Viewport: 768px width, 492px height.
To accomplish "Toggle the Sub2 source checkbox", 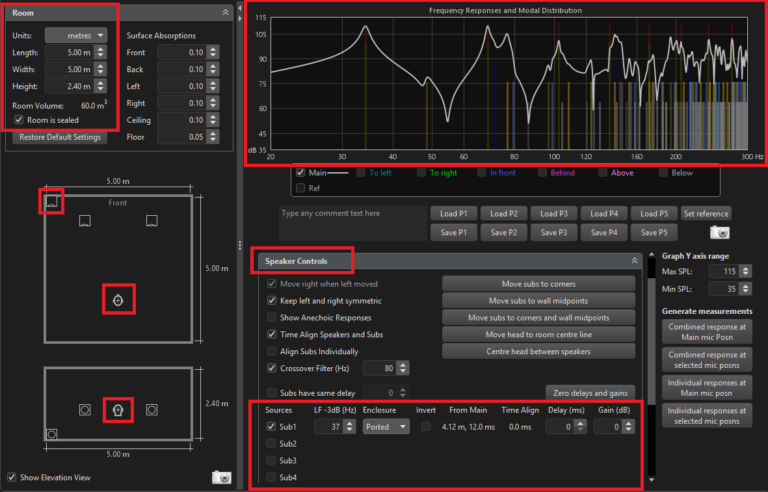I will (273, 443).
